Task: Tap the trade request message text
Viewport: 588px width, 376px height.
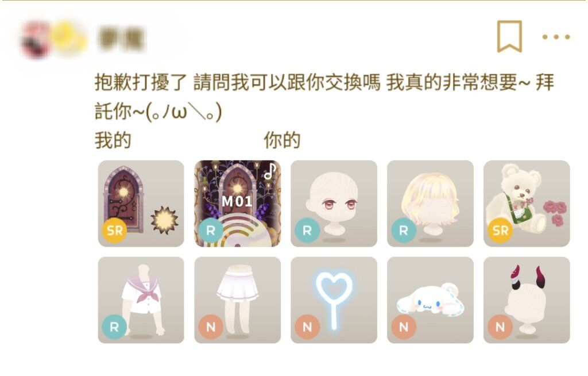Action: click(324, 97)
